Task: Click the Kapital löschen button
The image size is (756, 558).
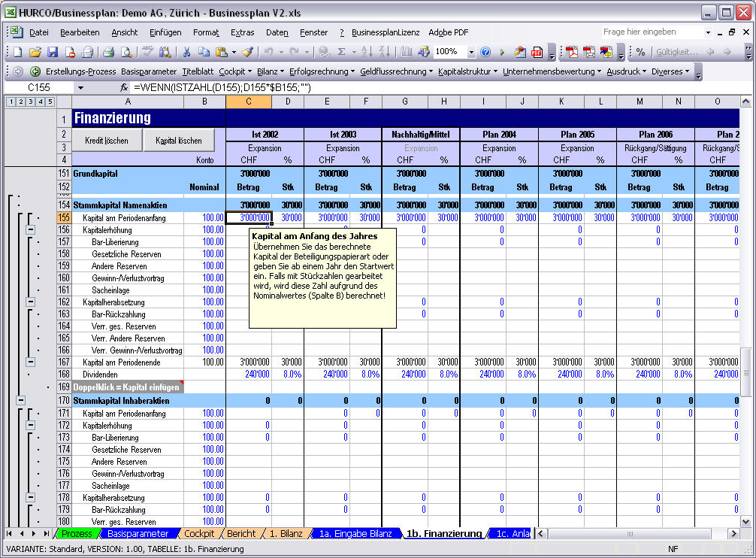Action: point(179,141)
